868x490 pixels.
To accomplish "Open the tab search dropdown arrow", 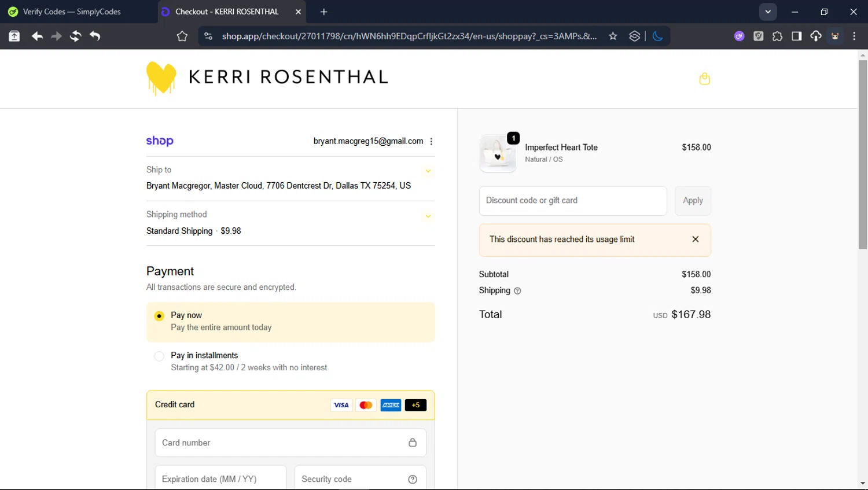I will pyautogui.click(x=768, y=12).
